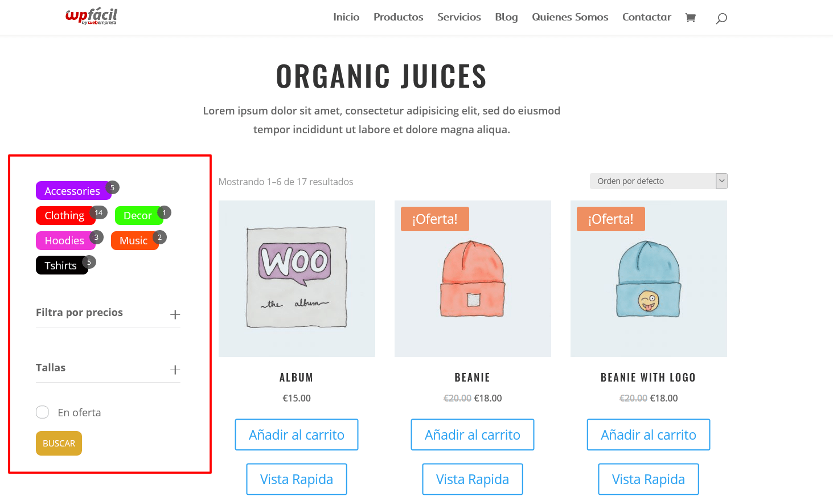Filter by the black Tshirts tag

(x=61, y=266)
